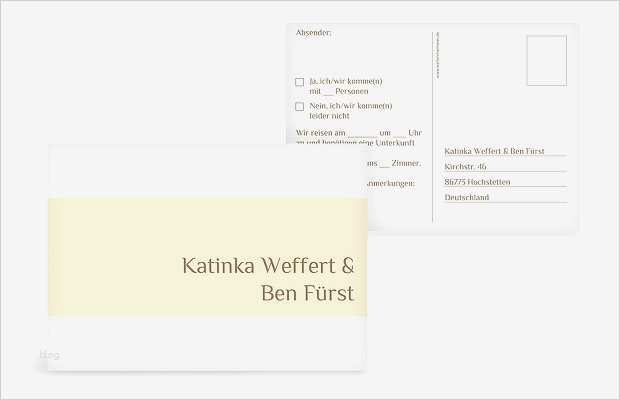Click the 'leider nicht' text
This screenshot has width=620, height=400.
[x=329, y=116]
